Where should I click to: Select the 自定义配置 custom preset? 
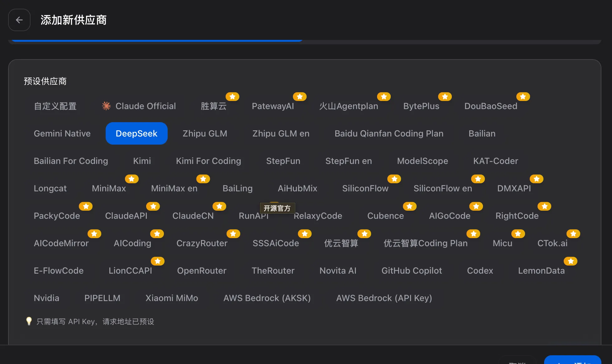pos(55,106)
